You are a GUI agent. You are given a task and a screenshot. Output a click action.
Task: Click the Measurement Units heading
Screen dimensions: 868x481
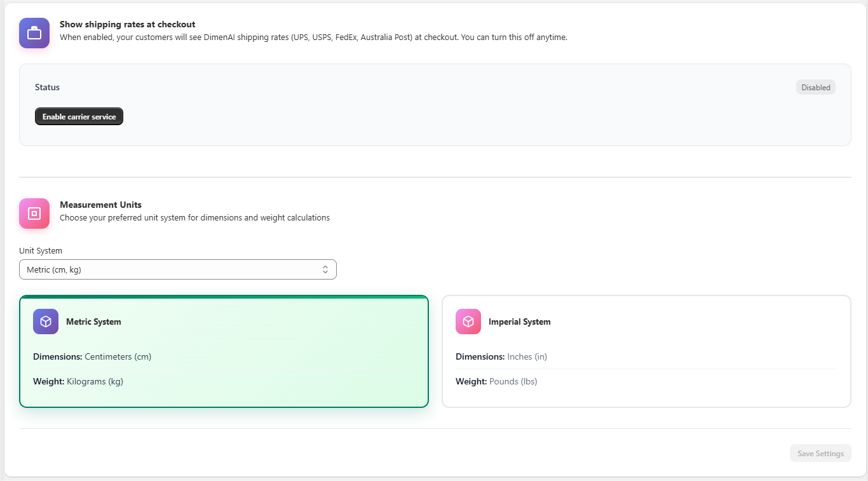[x=100, y=205]
